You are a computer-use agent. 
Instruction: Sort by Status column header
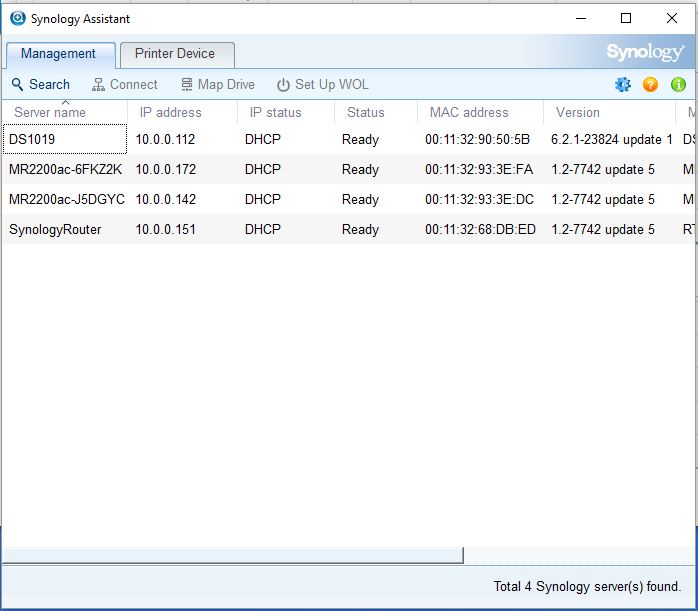pyautogui.click(x=376, y=112)
